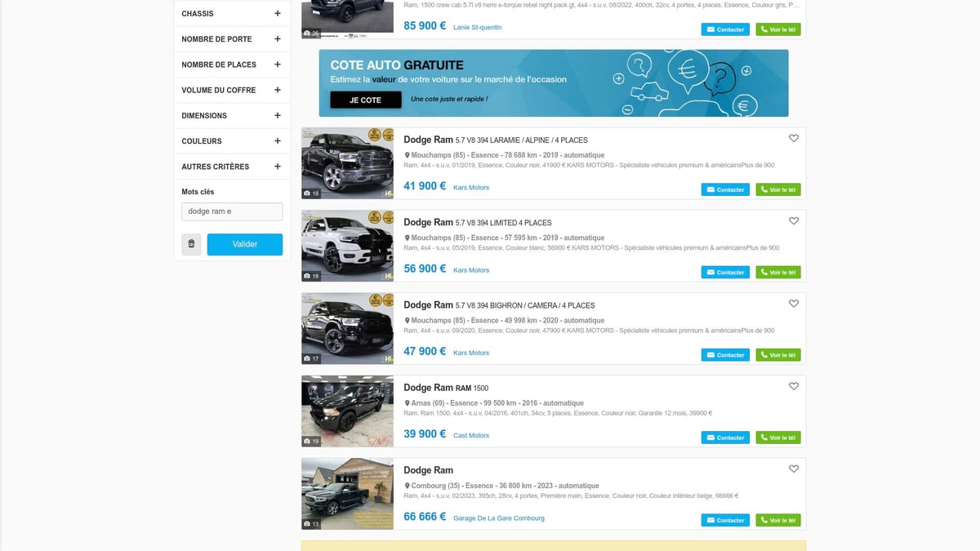Click the 17 photo count on the BIGHRON thumbnail
The image size is (980, 551).
pos(311,358)
